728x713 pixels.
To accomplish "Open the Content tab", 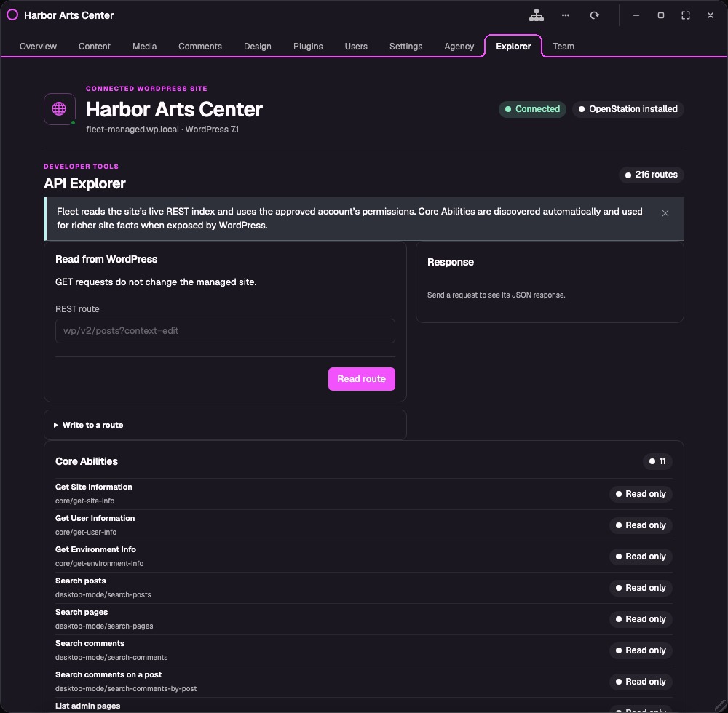I will coord(94,47).
